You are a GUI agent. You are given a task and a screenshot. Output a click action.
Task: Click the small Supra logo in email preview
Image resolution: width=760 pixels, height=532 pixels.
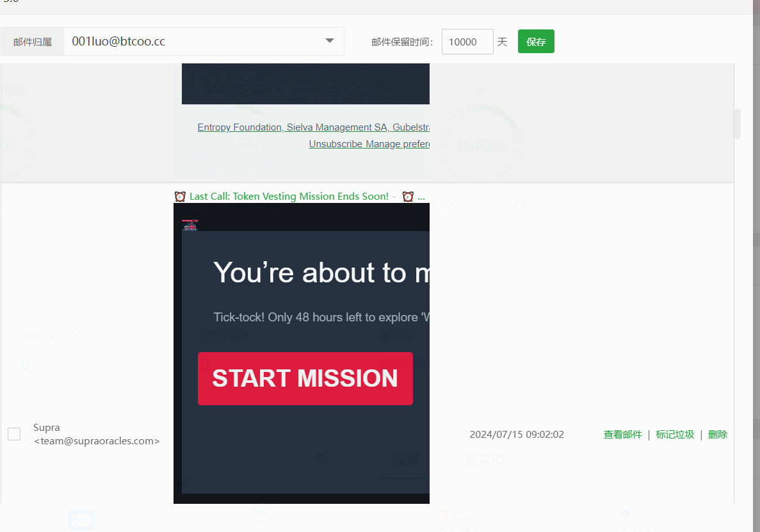(x=190, y=225)
